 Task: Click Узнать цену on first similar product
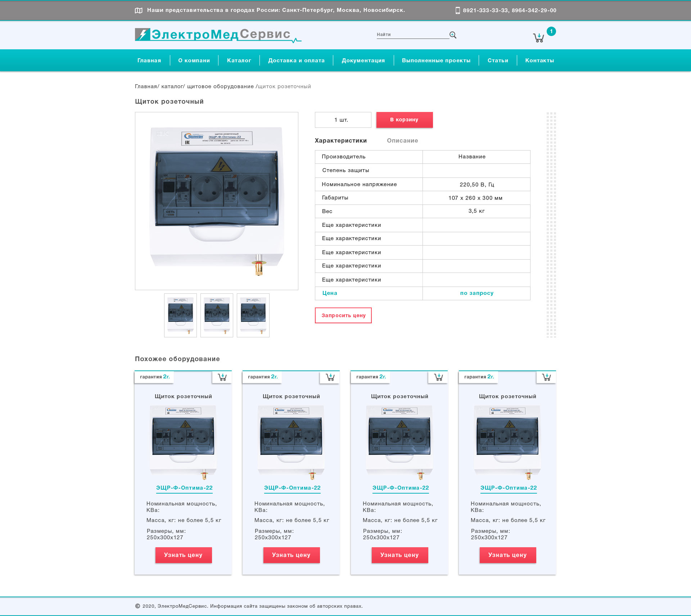[183, 555]
